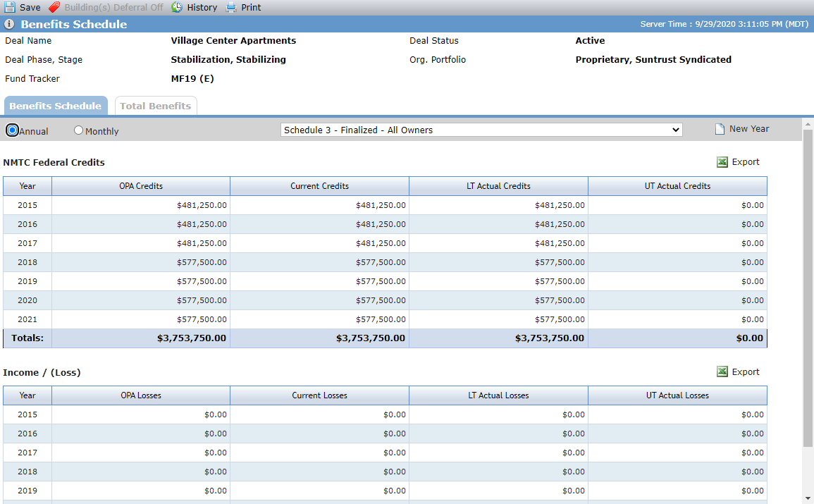Viewport: 814px width, 504px height.
Task: Click the Print toolbar label
Action: click(252, 7)
